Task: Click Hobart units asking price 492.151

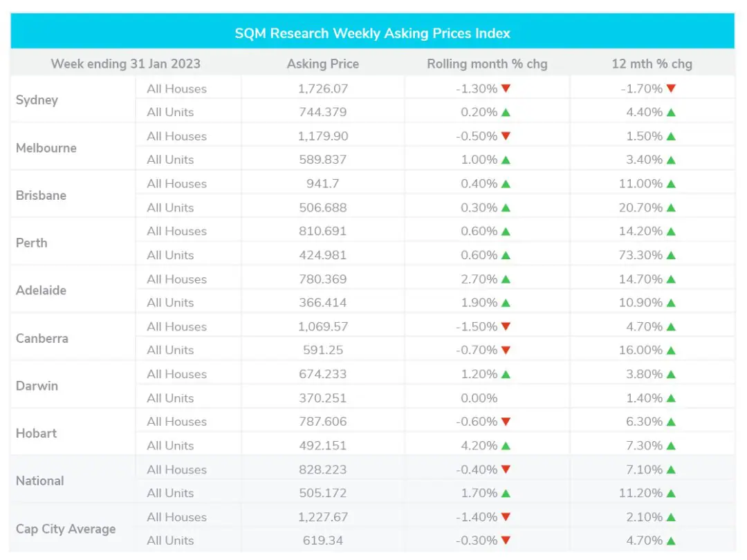Action: pyautogui.click(x=323, y=446)
